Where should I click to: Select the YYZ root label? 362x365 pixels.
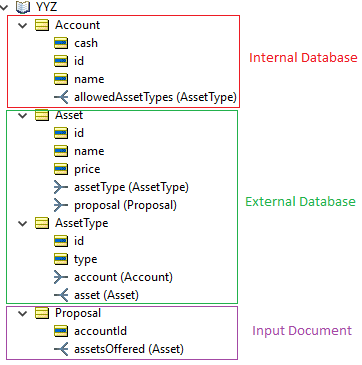point(46,7)
